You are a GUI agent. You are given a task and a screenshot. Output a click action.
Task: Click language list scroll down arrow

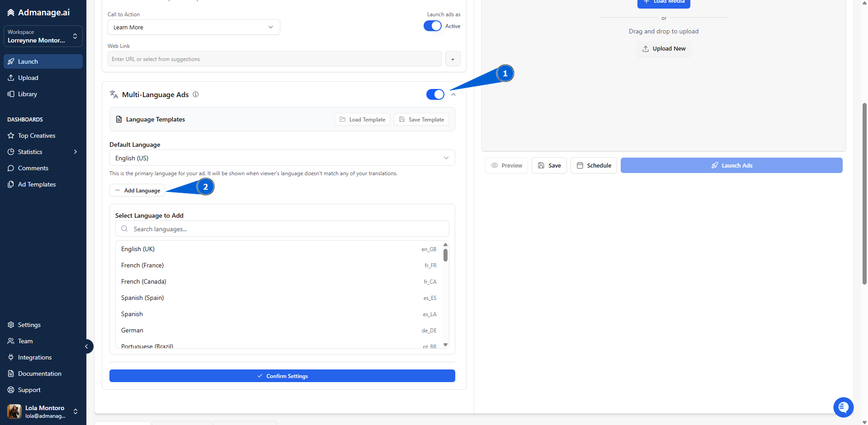(x=445, y=345)
